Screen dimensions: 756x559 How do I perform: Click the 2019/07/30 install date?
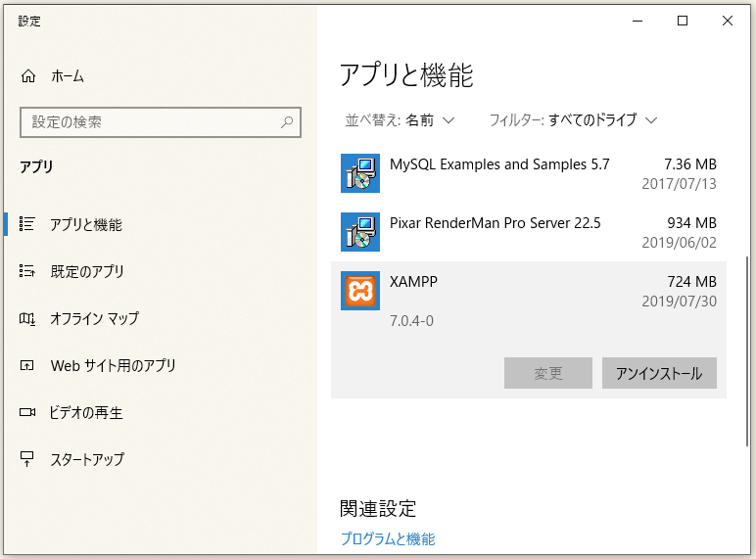(x=679, y=302)
